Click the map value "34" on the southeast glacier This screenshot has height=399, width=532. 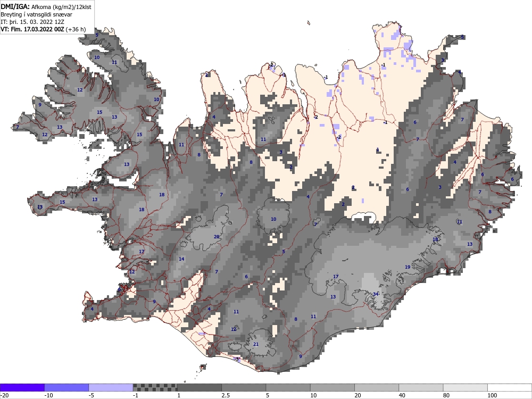(x=375, y=294)
